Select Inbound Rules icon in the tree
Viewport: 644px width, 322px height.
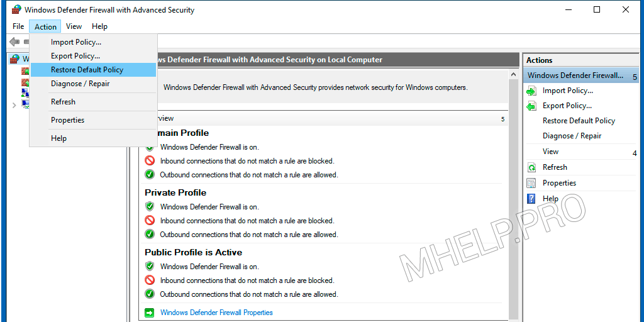coord(25,71)
